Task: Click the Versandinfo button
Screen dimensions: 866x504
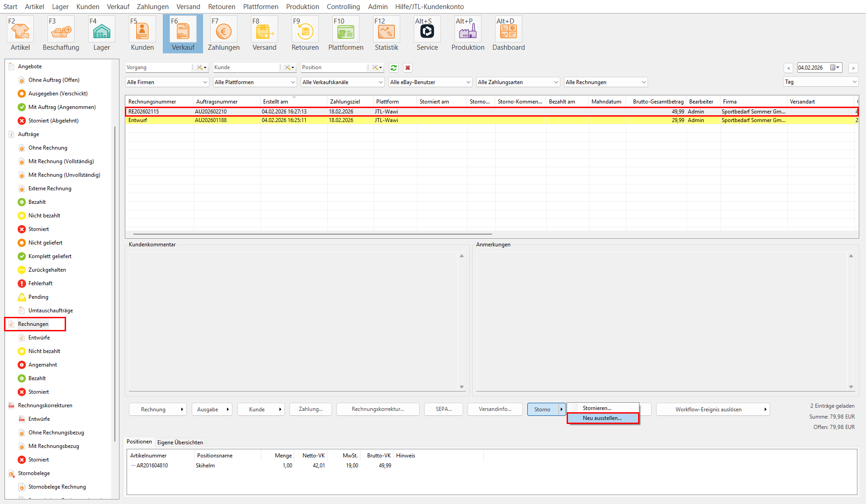Action: pyautogui.click(x=495, y=409)
